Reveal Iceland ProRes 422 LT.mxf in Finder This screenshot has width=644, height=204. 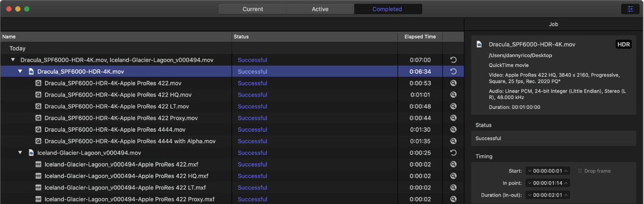453,188
